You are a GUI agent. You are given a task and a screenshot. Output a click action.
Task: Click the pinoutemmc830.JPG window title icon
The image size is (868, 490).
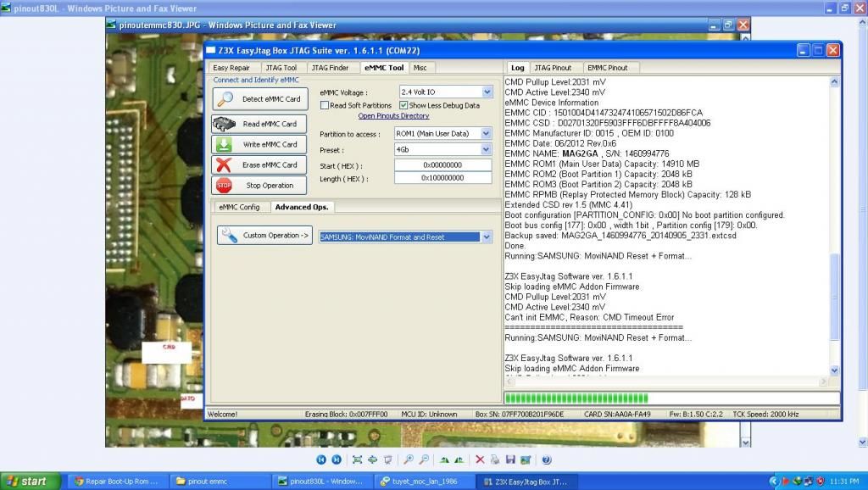pyautogui.click(x=111, y=25)
